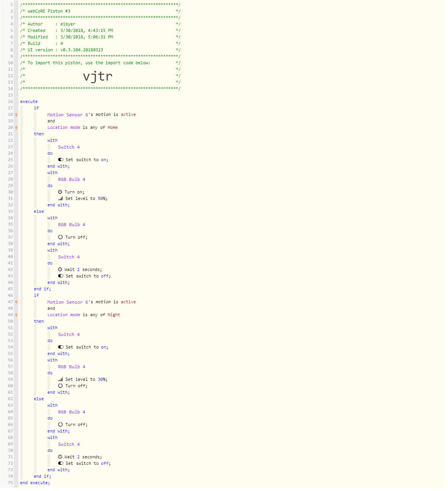This screenshot has height=491, width=448.
Task: Select 'Wait 2 seconds;' on line 42
Action: (83, 270)
